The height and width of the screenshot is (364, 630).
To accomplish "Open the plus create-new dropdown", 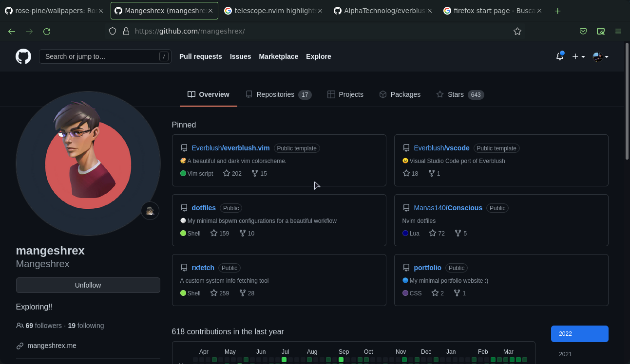I will click(x=578, y=56).
